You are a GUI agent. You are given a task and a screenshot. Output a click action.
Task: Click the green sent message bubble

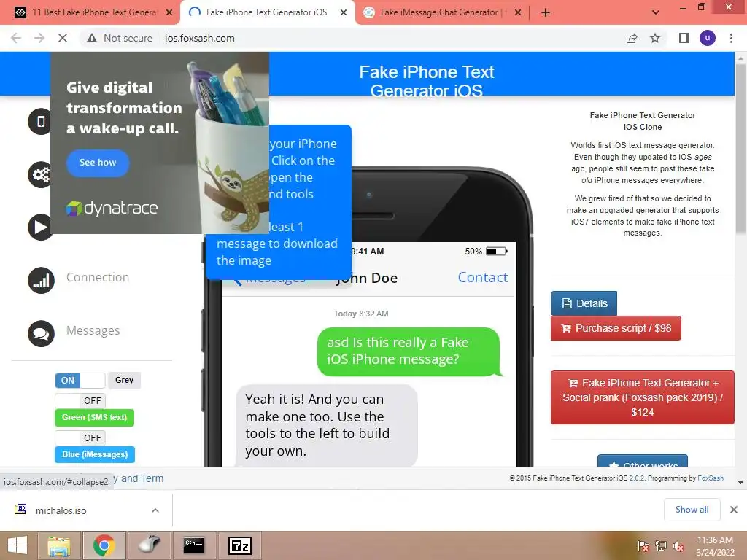tap(409, 351)
